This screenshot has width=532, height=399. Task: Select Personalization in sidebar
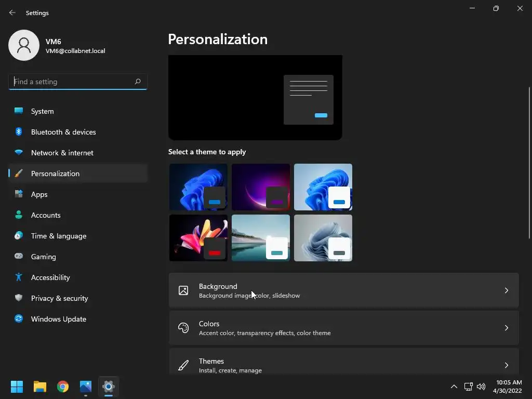click(x=78, y=174)
